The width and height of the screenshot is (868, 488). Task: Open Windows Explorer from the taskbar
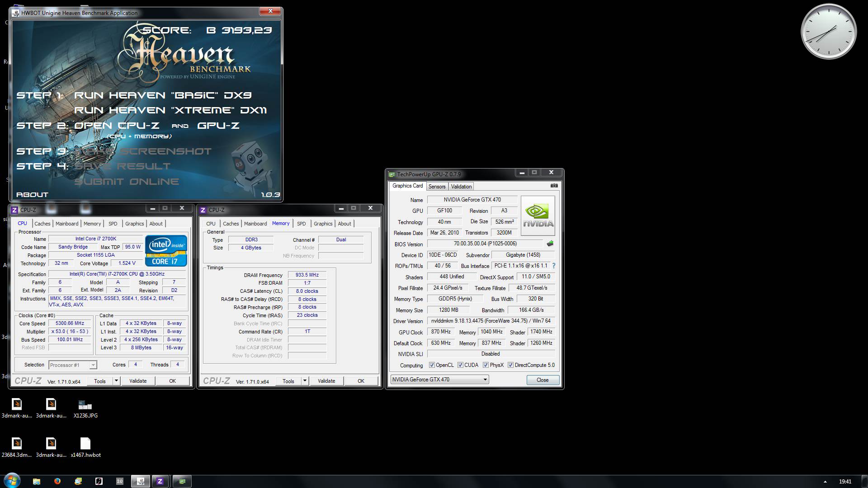tap(37, 481)
